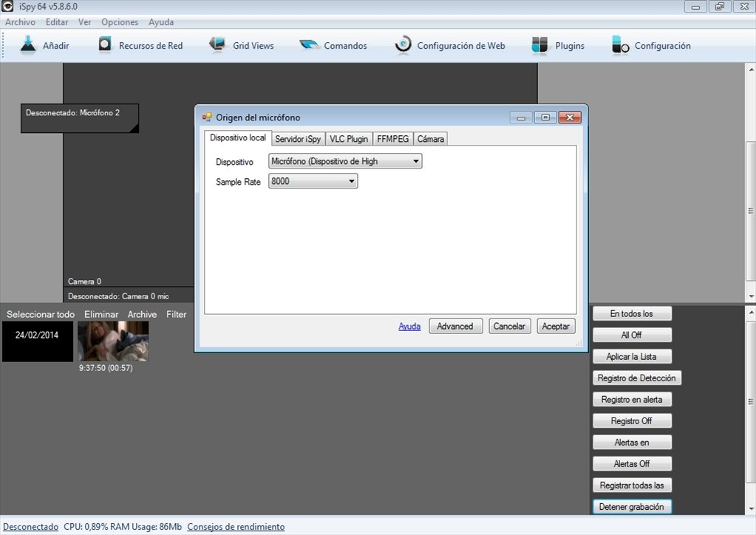The width and height of the screenshot is (756, 535).
Task: Click Configuración de Web swirl icon
Action: click(x=403, y=45)
